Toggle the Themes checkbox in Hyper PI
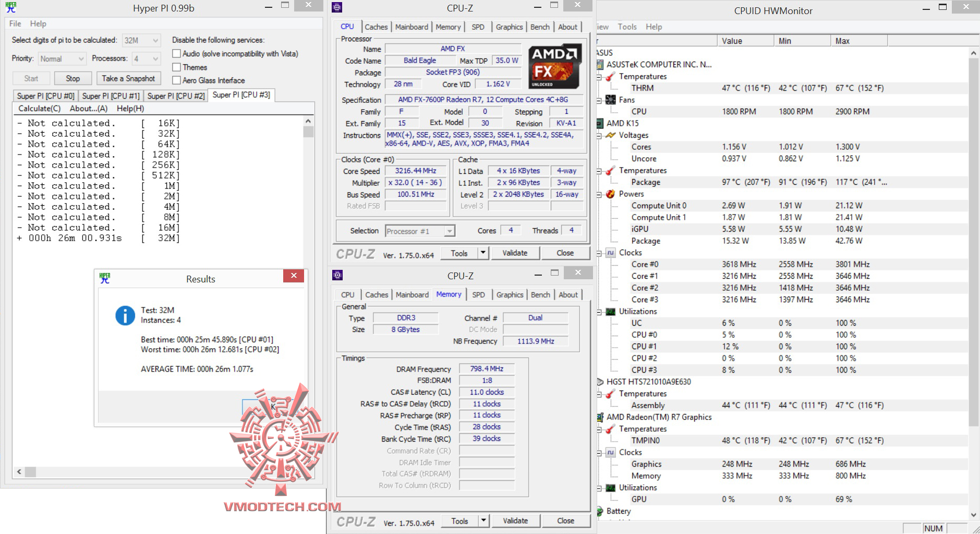Image resolution: width=980 pixels, height=534 pixels. pyautogui.click(x=177, y=67)
